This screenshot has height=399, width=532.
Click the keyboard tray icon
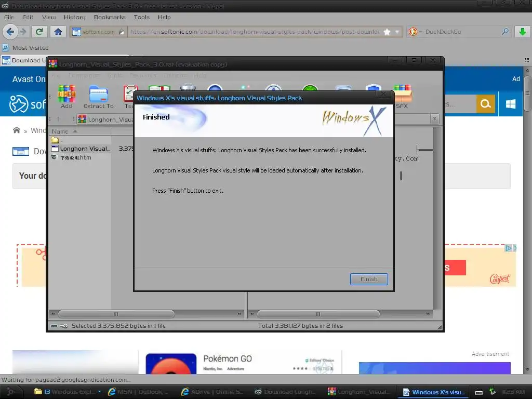[x=478, y=393]
